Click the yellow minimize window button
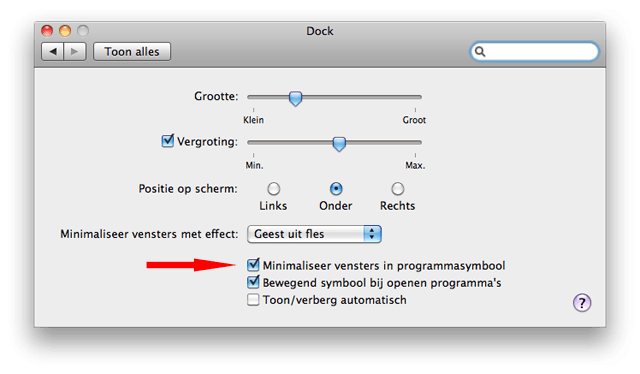The height and width of the screenshot is (374, 640). point(65,31)
